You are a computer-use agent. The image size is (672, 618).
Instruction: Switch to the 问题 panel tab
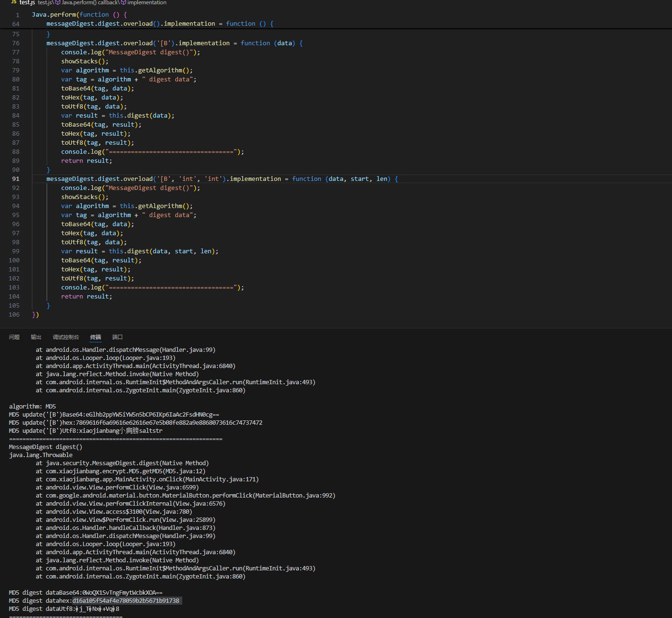(14, 337)
